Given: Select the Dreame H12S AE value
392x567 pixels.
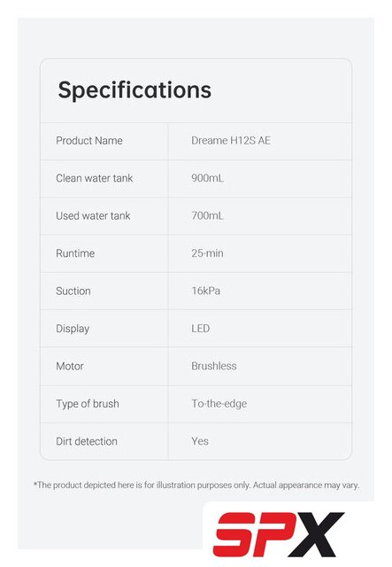Looking at the screenshot, I should point(231,140).
